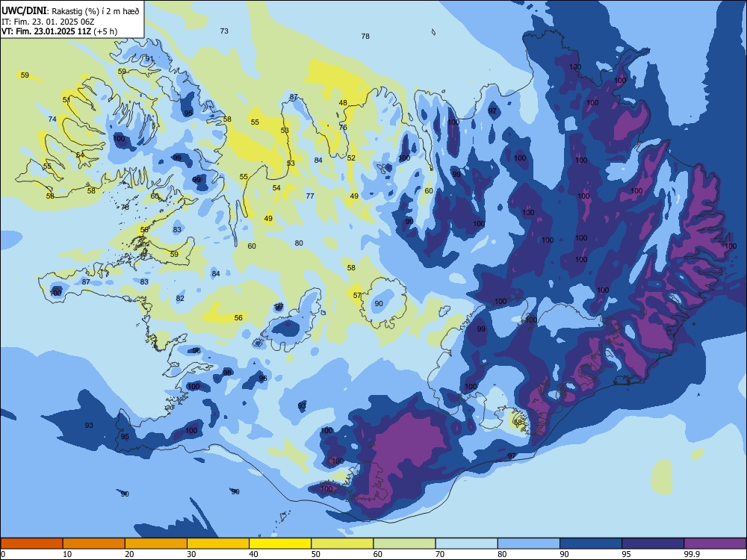747x560 pixels.
Task: Click the humidity value 52 on the map
Action: [x=351, y=158]
